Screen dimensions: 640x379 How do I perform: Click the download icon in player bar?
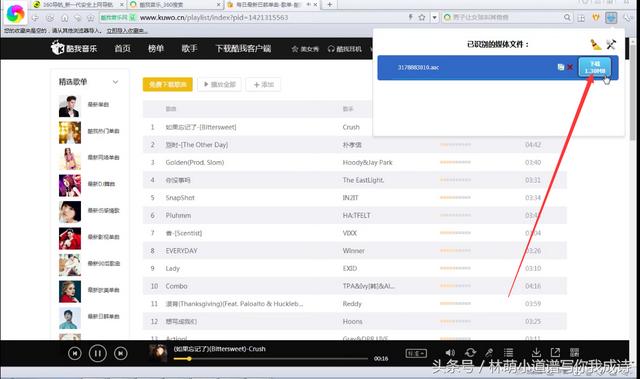click(x=536, y=352)
